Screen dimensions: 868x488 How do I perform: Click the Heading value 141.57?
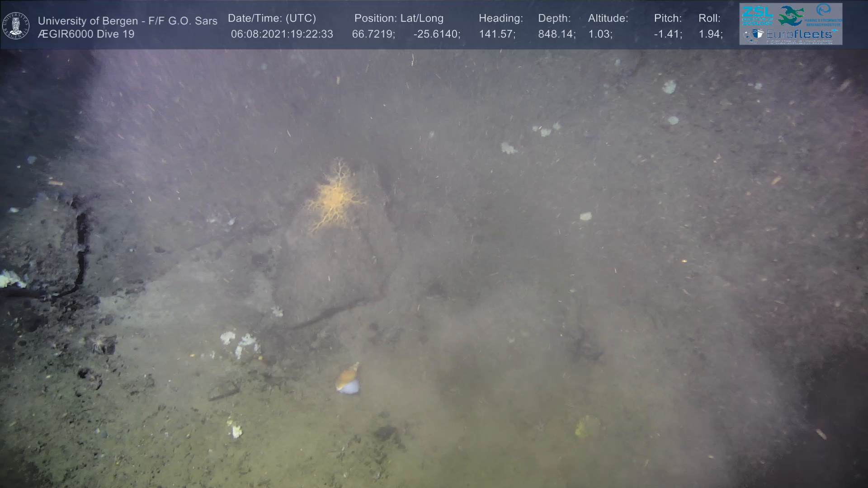point(497,34)
